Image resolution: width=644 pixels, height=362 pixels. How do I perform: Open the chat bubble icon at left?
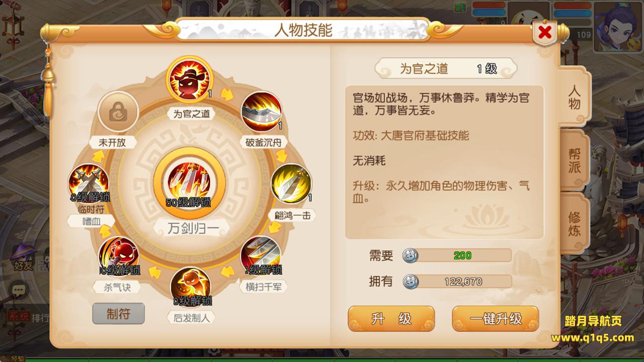click(19, 290)
